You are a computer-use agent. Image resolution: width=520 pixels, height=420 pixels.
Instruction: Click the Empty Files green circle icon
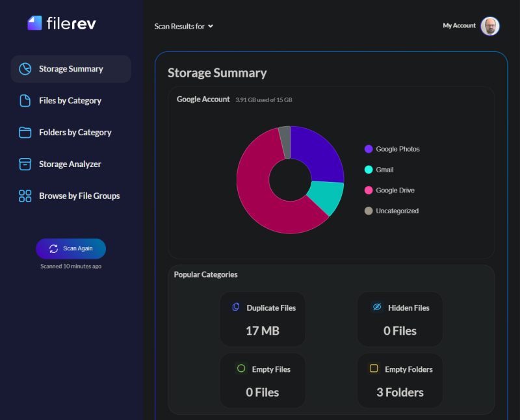point(241,368)
